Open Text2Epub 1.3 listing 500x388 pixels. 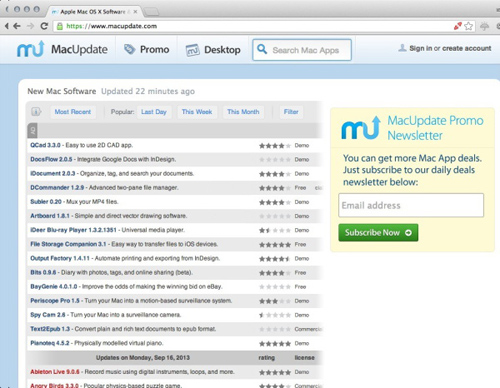point(50,329)
